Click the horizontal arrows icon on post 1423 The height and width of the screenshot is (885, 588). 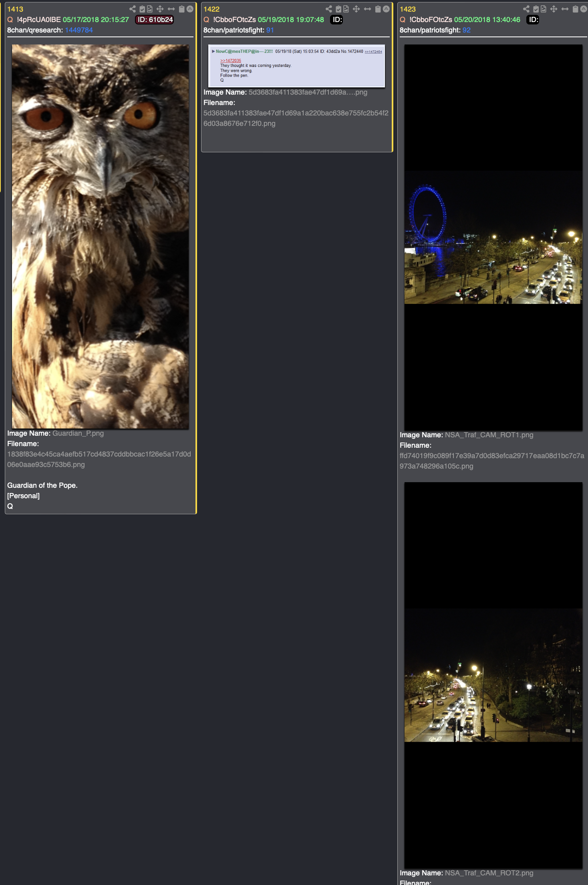pyautogui.click(x=565, y=9)
